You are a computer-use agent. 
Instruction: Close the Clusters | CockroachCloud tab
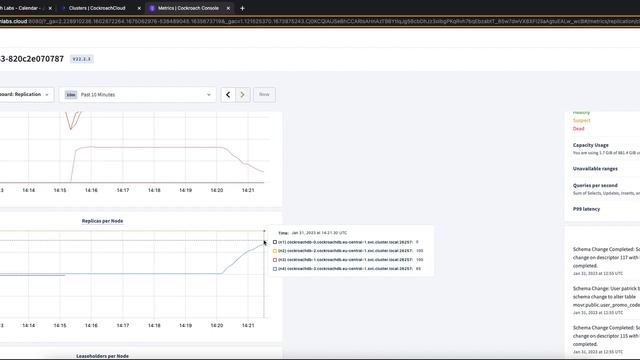coord(139,8)
